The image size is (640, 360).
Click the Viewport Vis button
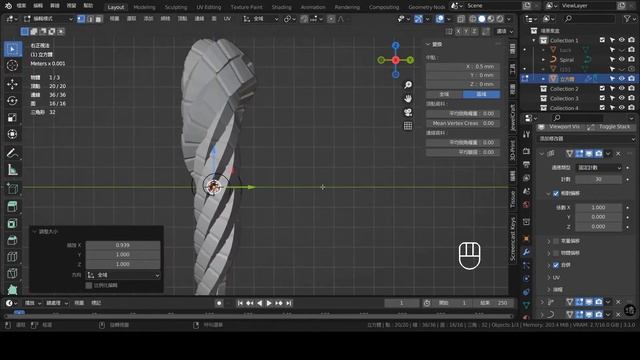coord(559,127)
